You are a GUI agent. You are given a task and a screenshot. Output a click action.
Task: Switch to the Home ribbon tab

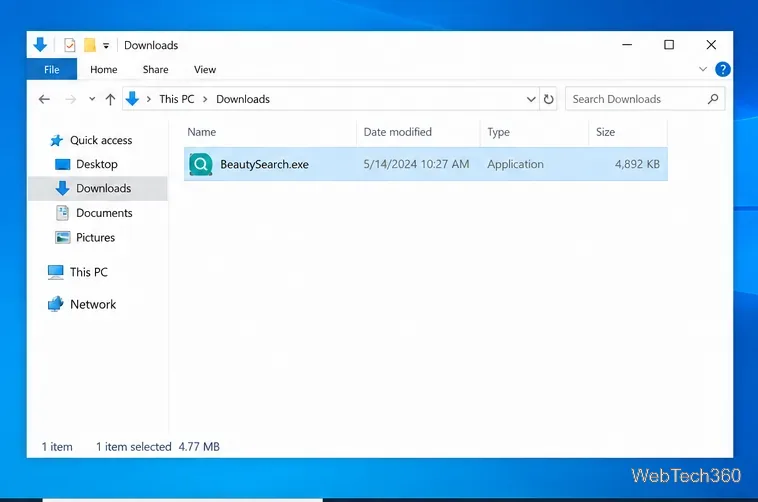pyautogui.click(x=103, y=70)
